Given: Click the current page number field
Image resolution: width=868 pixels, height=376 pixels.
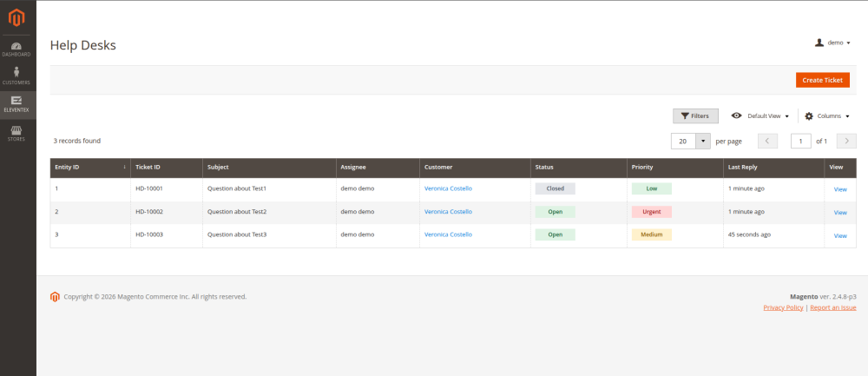Looking at the screenshot, I should (800, 141).
